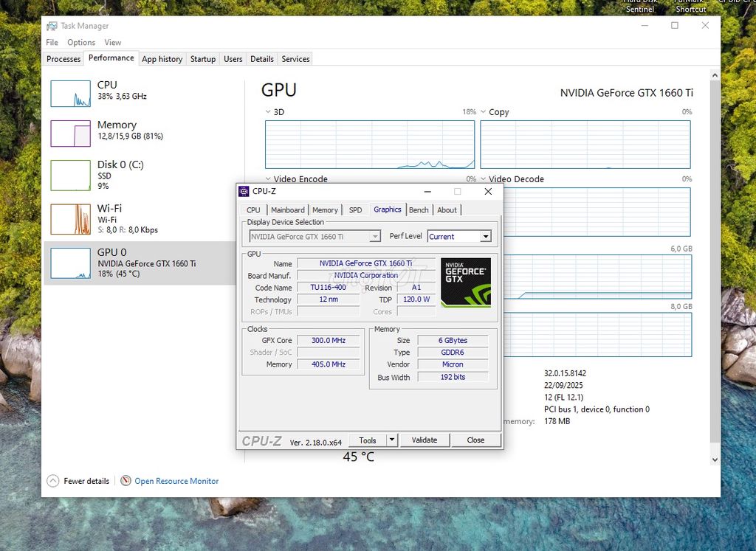Image resolution: width=756 pixels, height=551 pixels.
Task: Click the NVIDIA GeForce GTX logo in CPU-Z
Action: point(466,283)
